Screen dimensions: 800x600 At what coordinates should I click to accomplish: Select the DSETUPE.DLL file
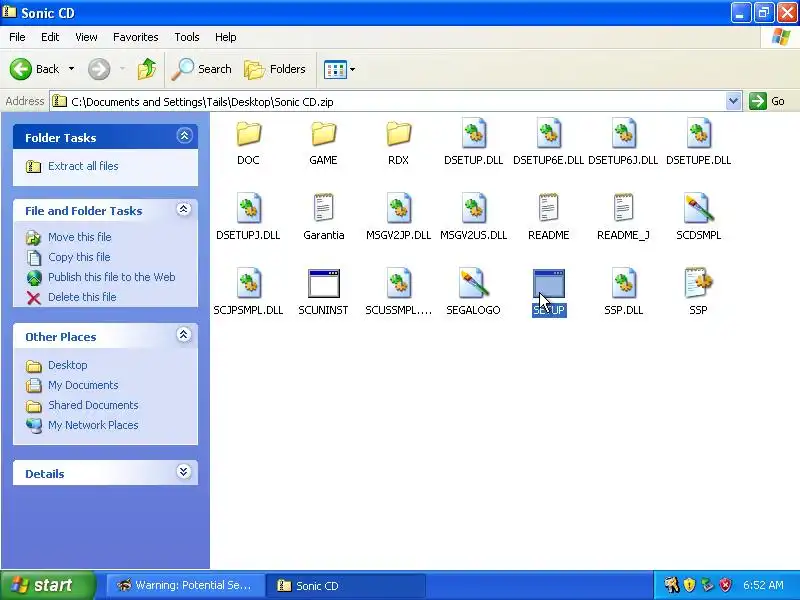coord(698,143)
